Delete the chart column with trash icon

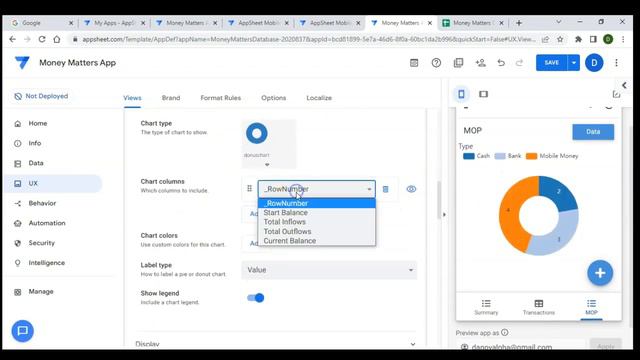(385, 189)
